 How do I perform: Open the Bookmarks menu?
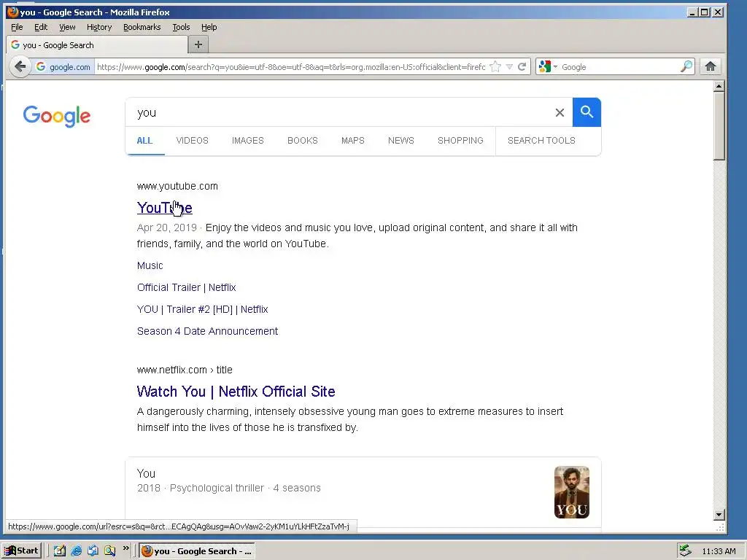click(x=142, y=27)
